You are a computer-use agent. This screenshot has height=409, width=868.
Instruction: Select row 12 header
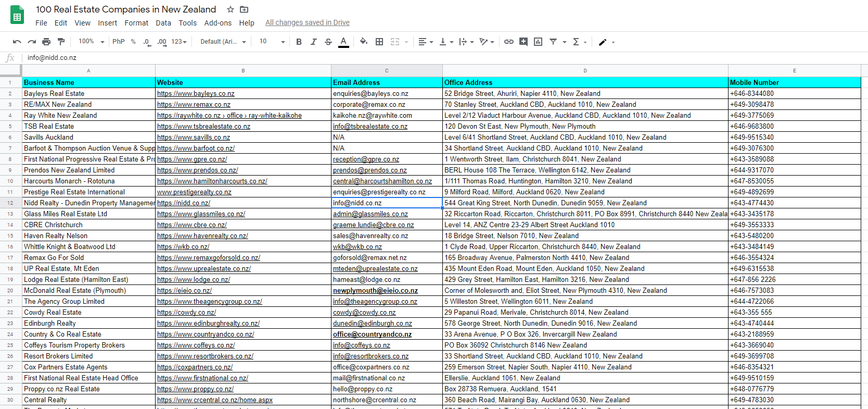tap(10, 203)
